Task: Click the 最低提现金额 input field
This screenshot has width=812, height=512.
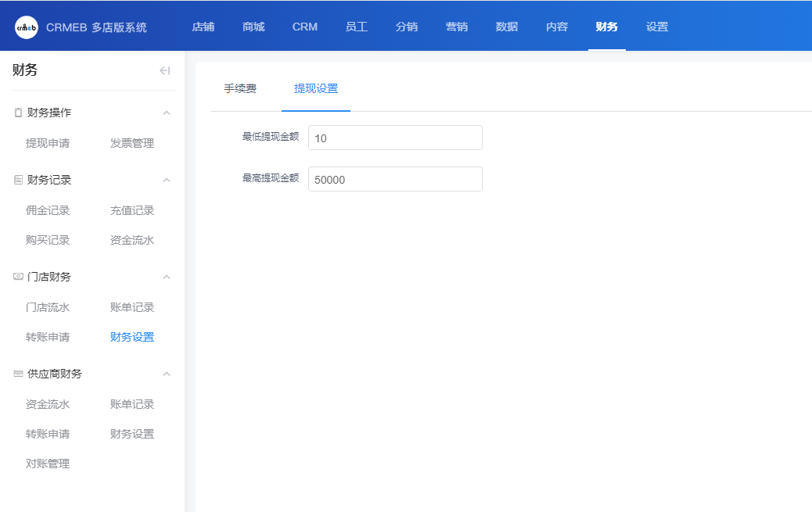Action: 395,138
